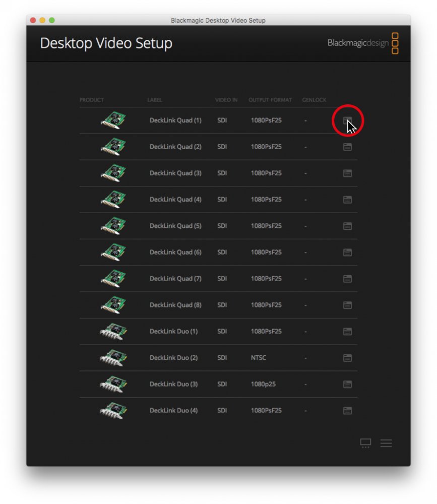Click the label "DeckLink Duo (2)"
The image size is (437, 504).
click(x=174, y=357)
